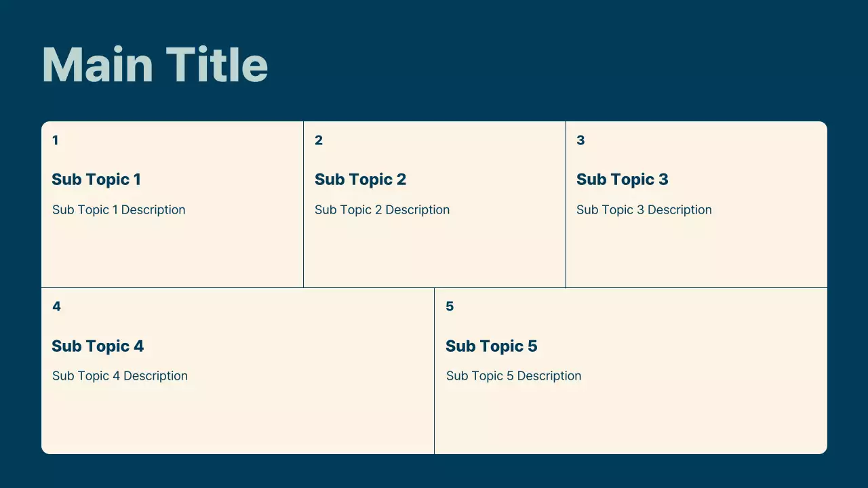Image resolution: width=868 pixels, height=488 pixels.
Task: Select the number 2 label
Action: [x=319, y=140]
